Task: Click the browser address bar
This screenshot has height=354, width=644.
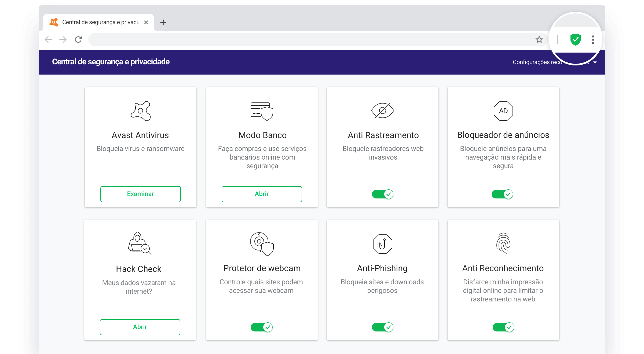Action: [309, 40]
